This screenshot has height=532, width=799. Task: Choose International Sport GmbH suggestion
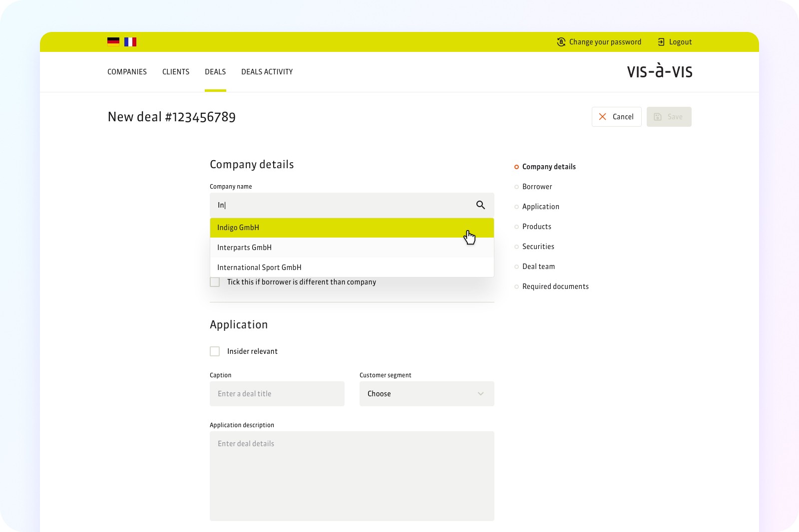352,267
